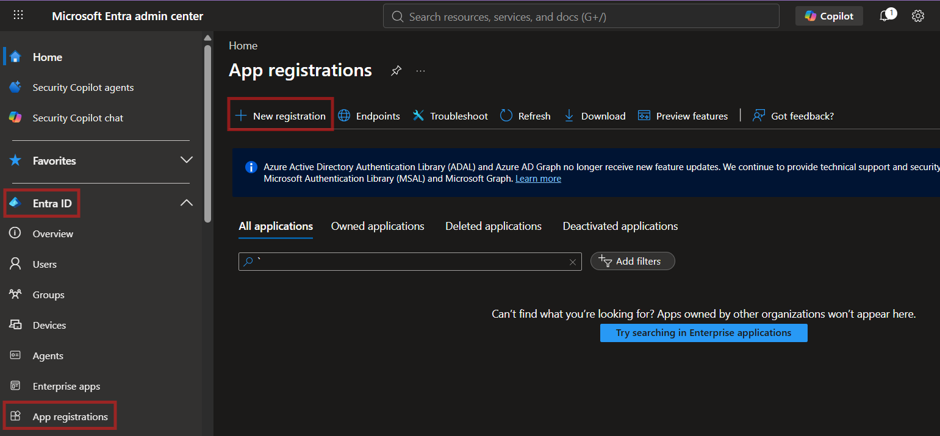940x436 pixels.
Task: Open Preview features
Action: 683,116
